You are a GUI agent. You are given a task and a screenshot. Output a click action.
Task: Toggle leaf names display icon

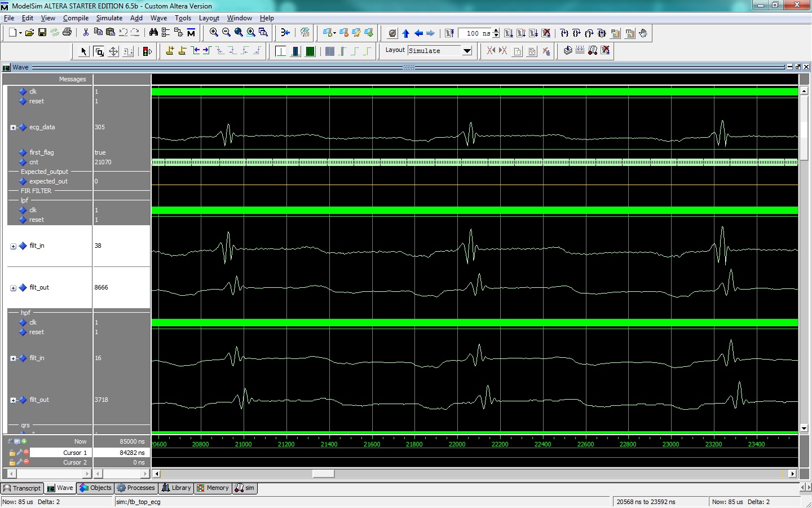coord(11,441)
